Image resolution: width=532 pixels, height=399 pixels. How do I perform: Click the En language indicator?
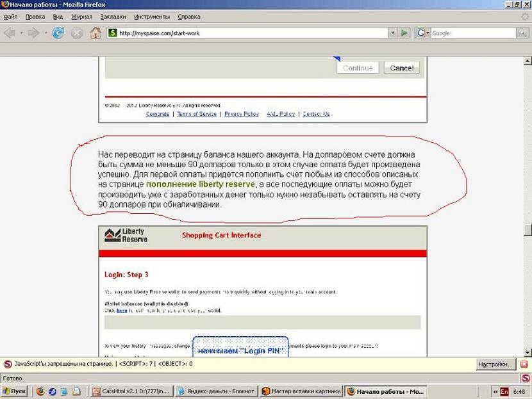pos(504,391)
